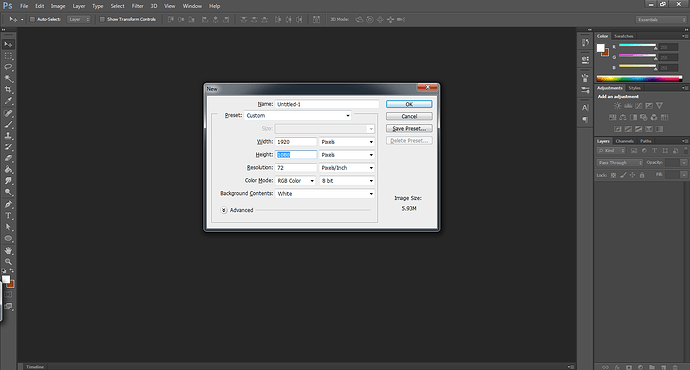Switch to the Channels tab
The width and height of the screenshot is (690, 370).
tap(624, 141)
